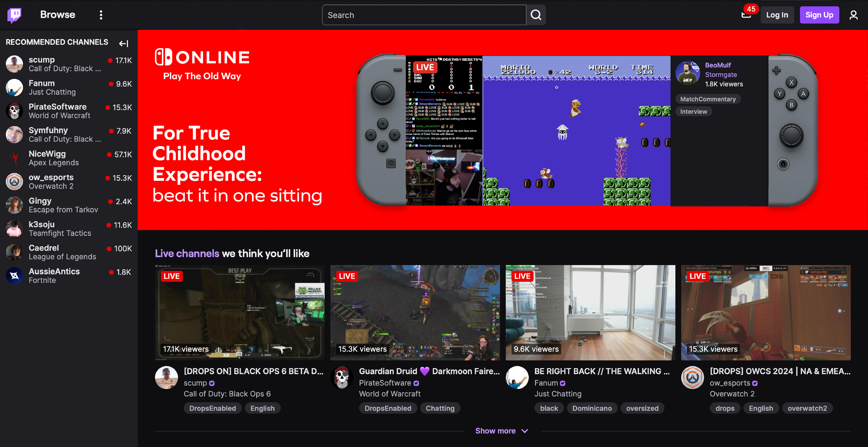
Task: Select the English tag on scump's card
Action: click(262, 408)
